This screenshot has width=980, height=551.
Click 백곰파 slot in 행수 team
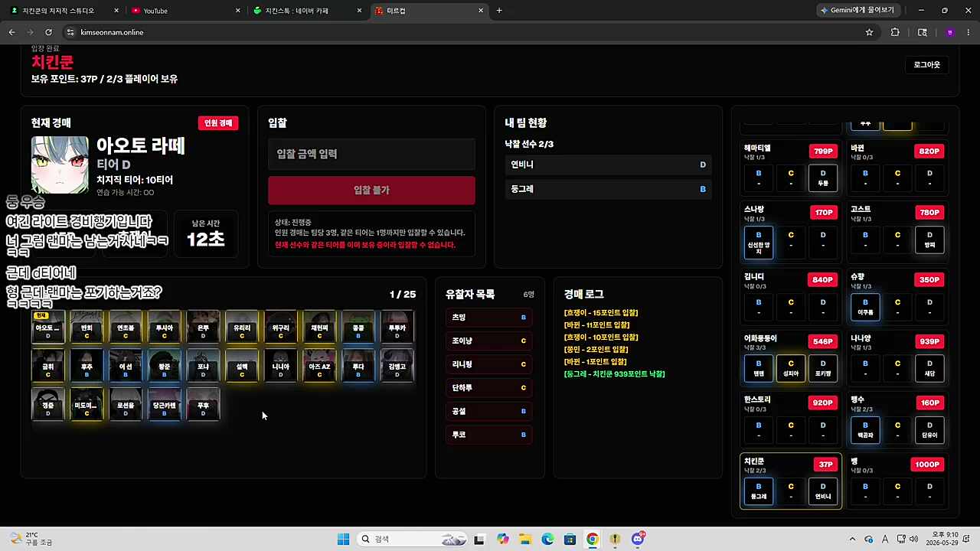(x=865, y=430)
